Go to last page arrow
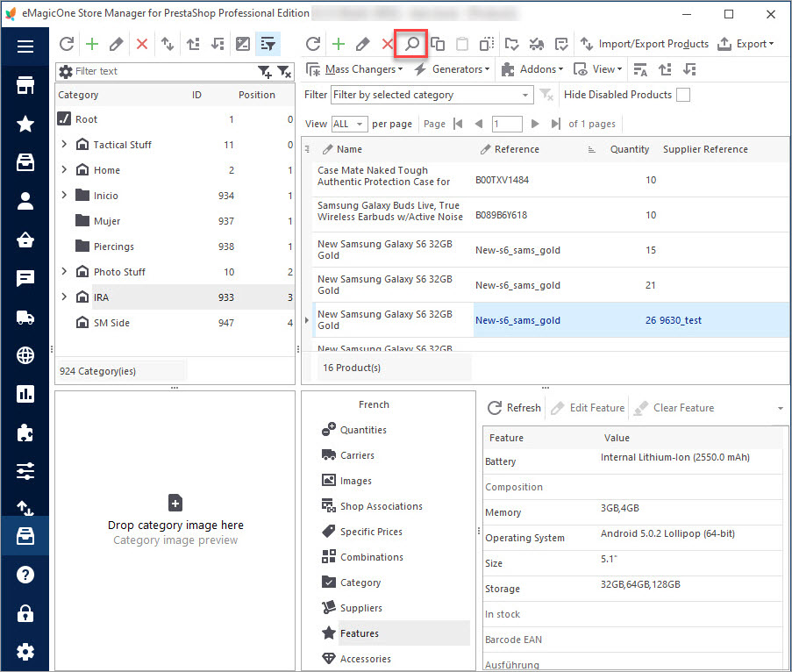 coord(555,124)
